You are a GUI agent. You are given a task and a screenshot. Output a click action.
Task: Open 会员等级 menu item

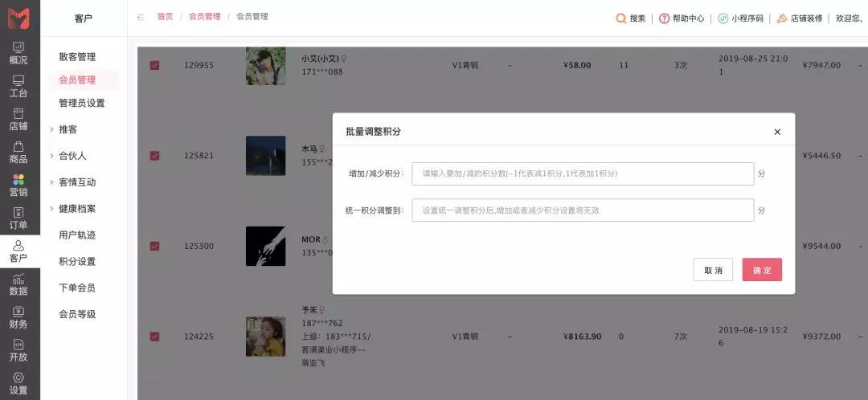(x=77, y=314)
